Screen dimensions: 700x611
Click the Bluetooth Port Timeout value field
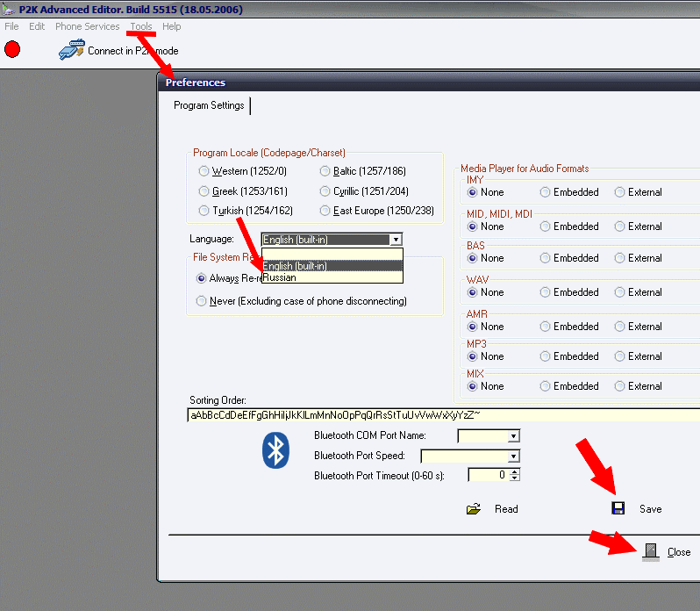(489, 475)
